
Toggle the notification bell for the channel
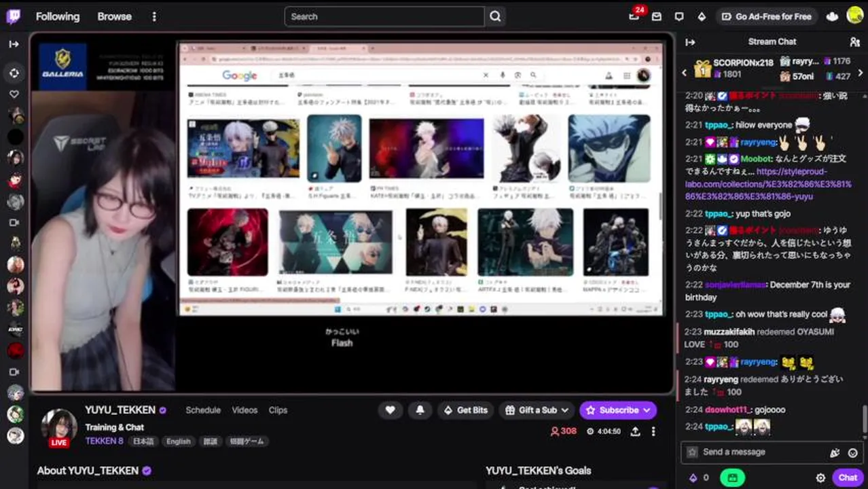[420, 410]
